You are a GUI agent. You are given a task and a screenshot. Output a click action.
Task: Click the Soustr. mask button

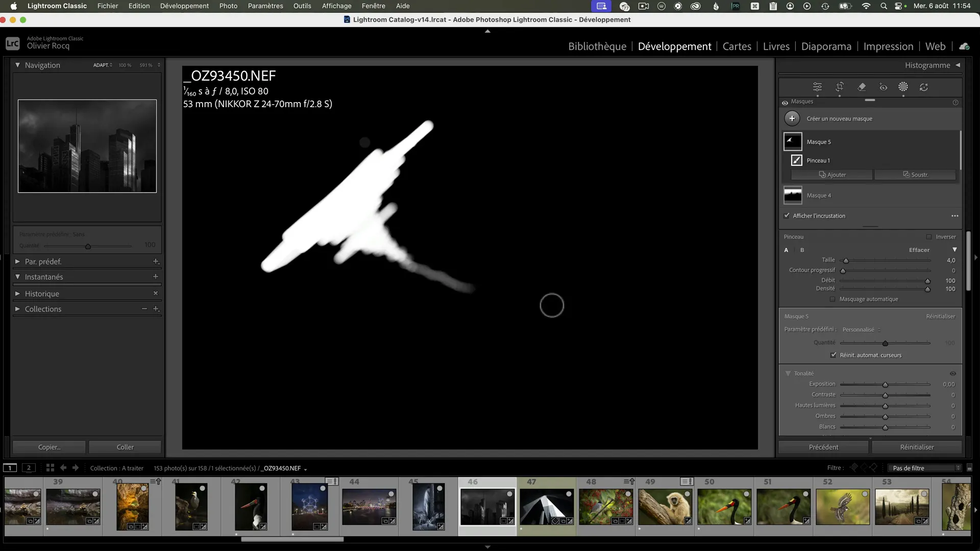coord(915,174)
